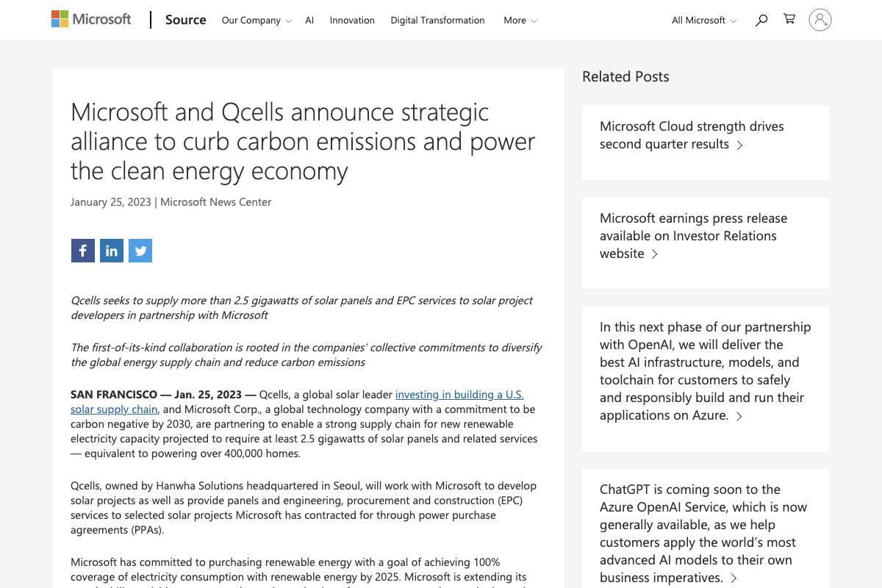Expand the Our Company menu
The image size is (882, 588).
tap(257, 20)
